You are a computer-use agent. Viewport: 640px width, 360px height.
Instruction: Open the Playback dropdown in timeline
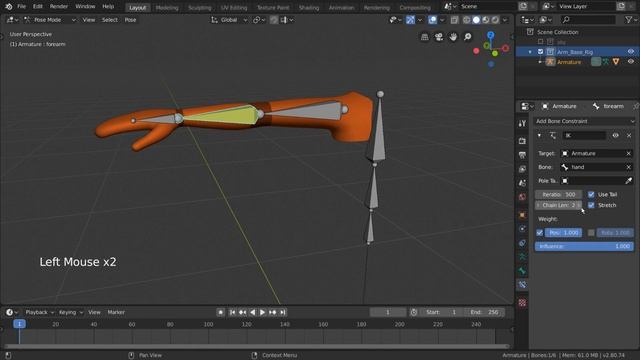39,312
